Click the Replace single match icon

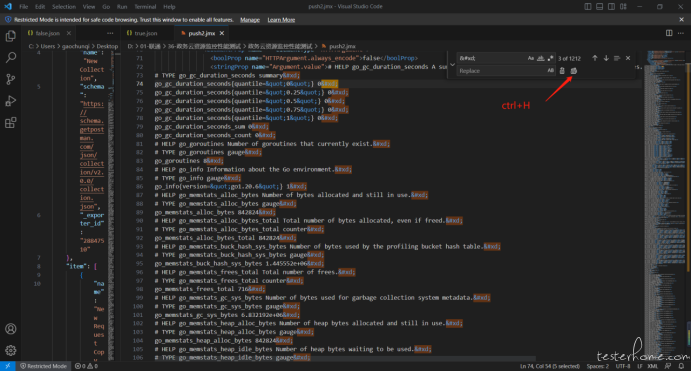click(x=562, y=71)
